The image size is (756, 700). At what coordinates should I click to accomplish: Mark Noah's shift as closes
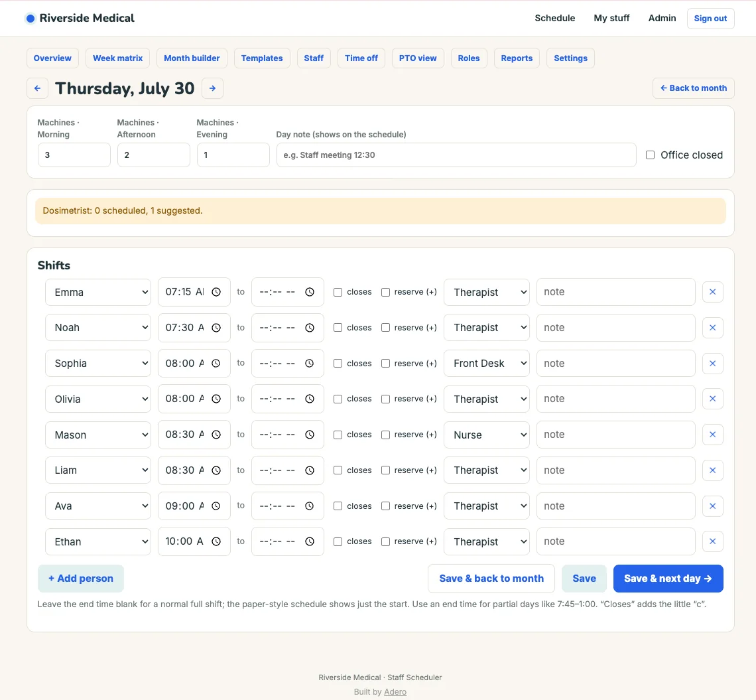point(338,328)
